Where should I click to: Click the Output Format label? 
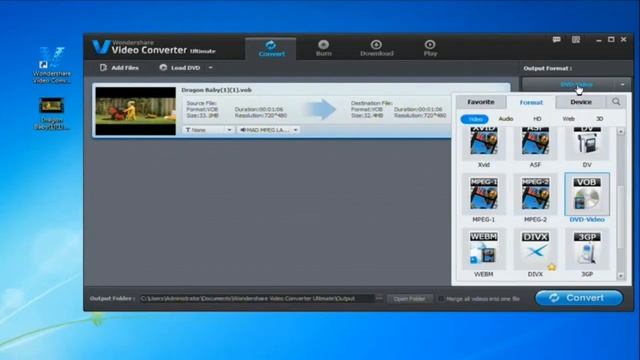point(547,68)
